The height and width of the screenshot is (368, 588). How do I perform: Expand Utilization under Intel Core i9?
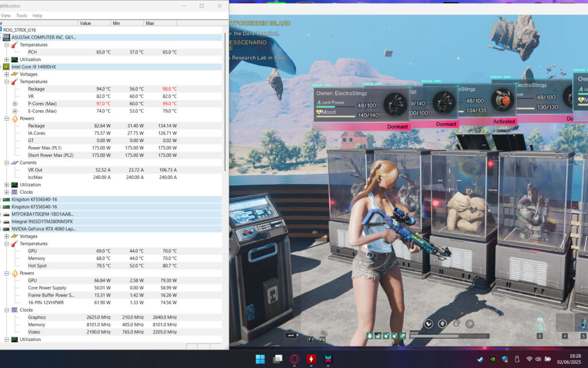(6, 185)
